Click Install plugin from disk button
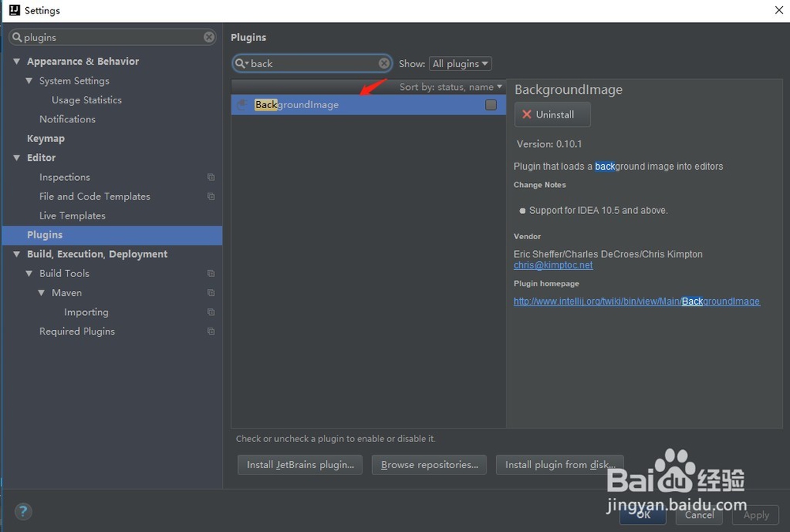The width and height of the screenshot is (790, 532). point(560,465)
